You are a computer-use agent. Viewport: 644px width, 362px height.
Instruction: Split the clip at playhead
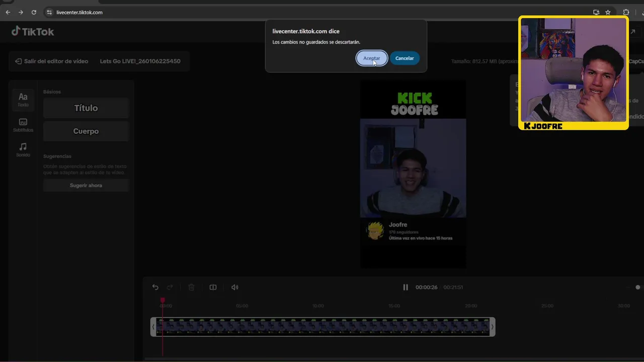213,287
